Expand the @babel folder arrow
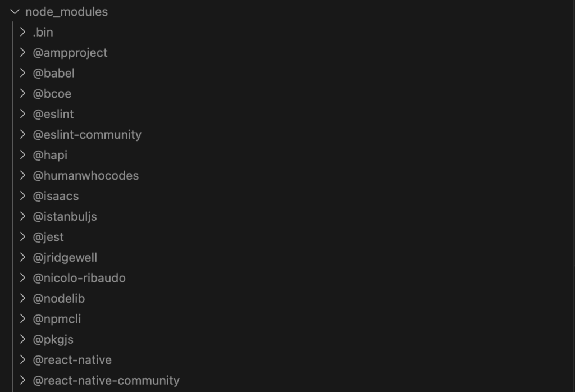Screen dimensions: 575x392 click(x=22, y=73)
